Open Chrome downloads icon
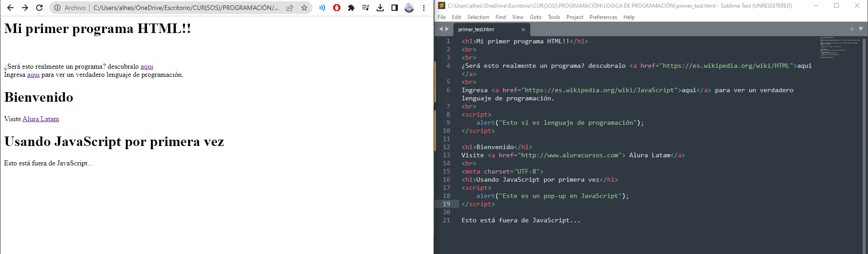This screenshot has width=868, height=254. click(x=380, y=8)
